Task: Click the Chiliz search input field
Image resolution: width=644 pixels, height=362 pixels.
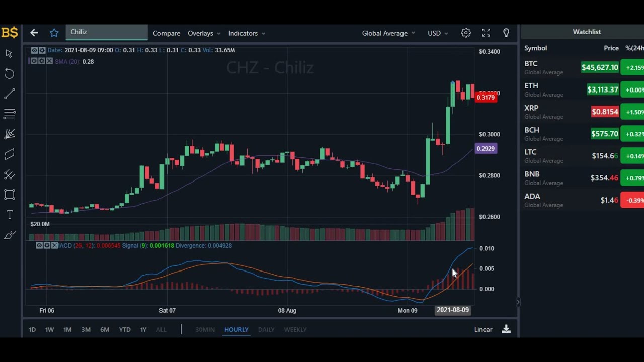Action: point(107,32)
